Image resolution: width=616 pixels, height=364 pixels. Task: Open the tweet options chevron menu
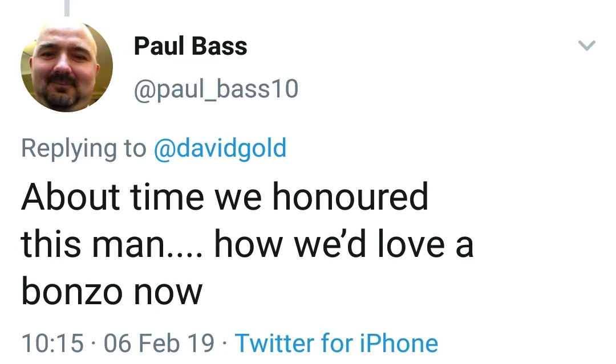click(x=587, y=45)
